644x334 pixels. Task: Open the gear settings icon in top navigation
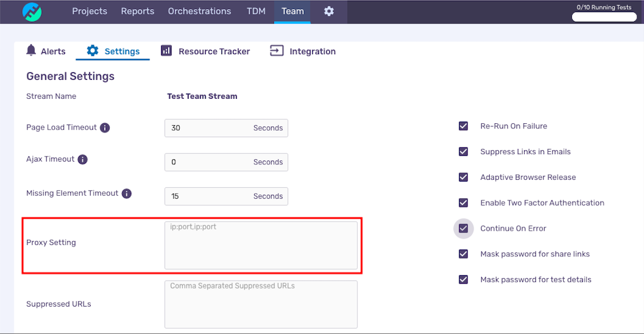[x=329, y=11]
